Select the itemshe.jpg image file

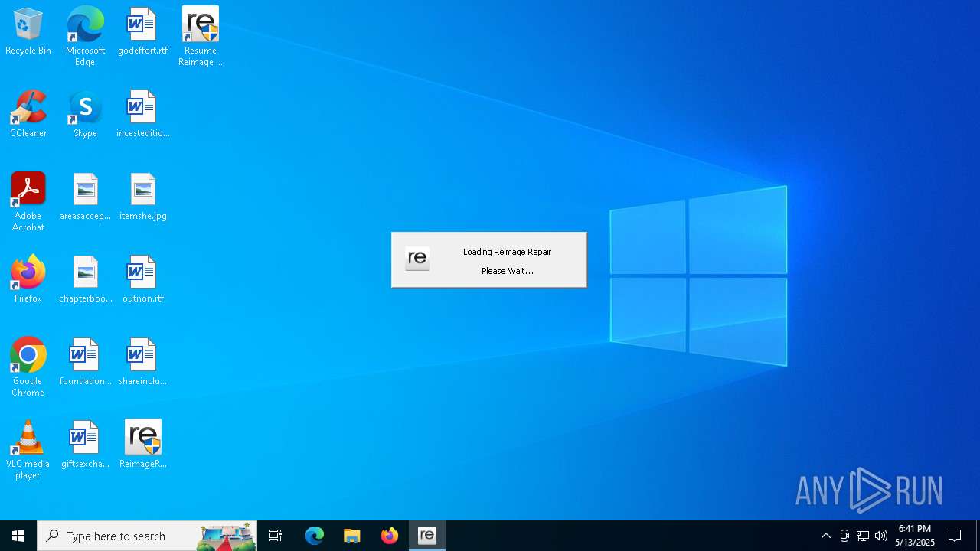(142, 197)
